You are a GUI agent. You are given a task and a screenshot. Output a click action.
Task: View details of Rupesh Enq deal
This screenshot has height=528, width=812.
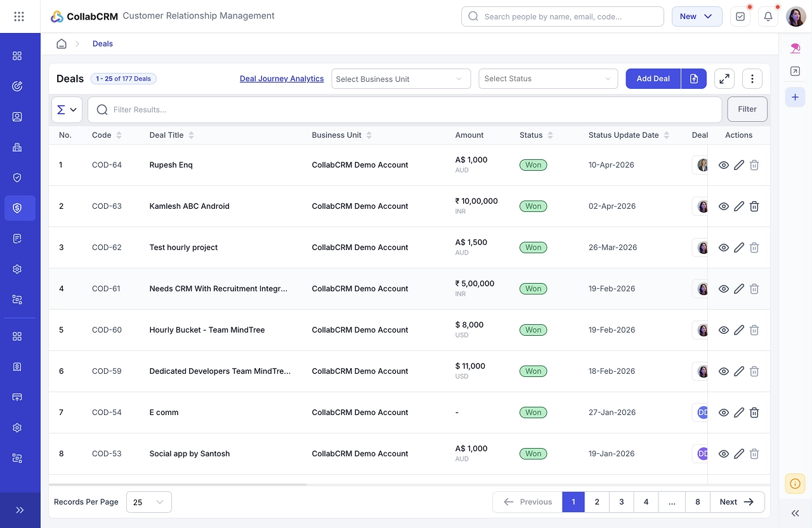724,165
